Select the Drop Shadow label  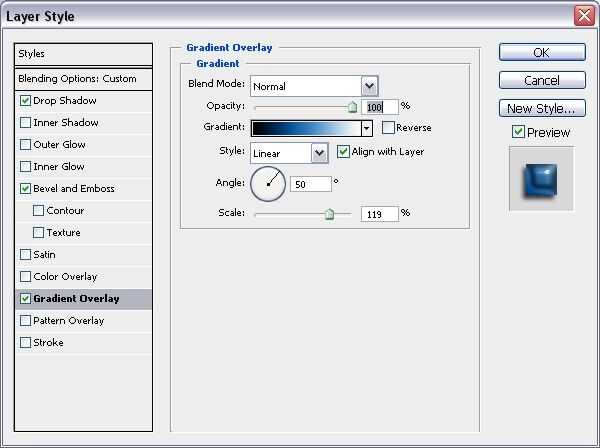[65, 101]
